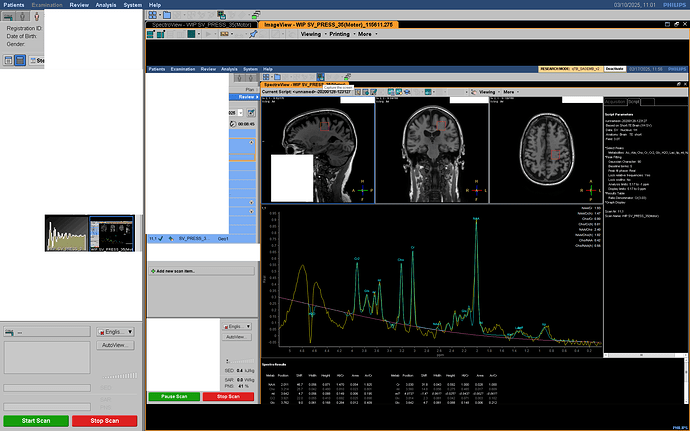Open the English language dropdown in the outer left panel

click(x=115, y=332)
